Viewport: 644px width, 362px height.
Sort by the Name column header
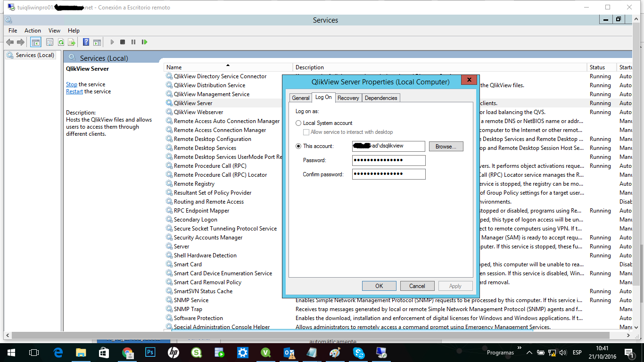point(228,67)
